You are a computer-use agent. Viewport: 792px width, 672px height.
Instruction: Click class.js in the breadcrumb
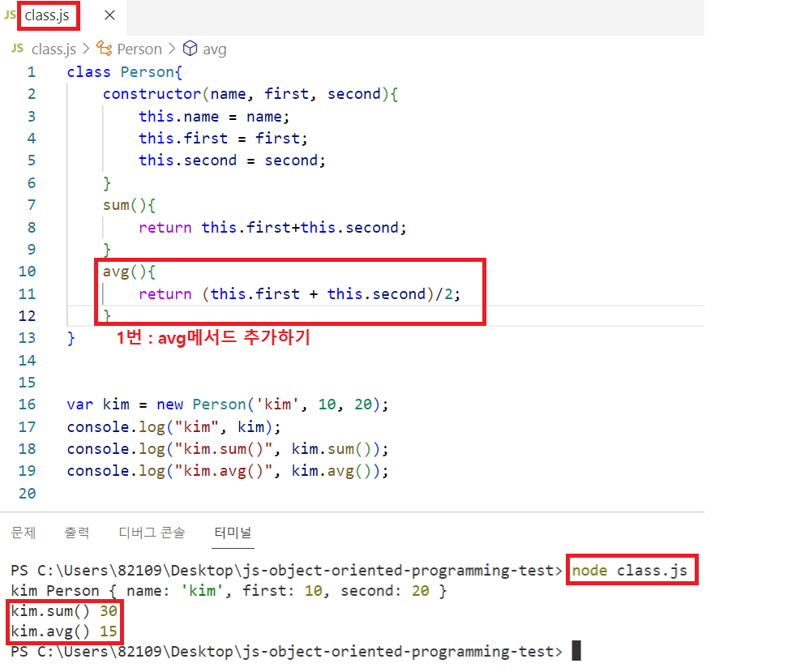(x=54, y=49)
